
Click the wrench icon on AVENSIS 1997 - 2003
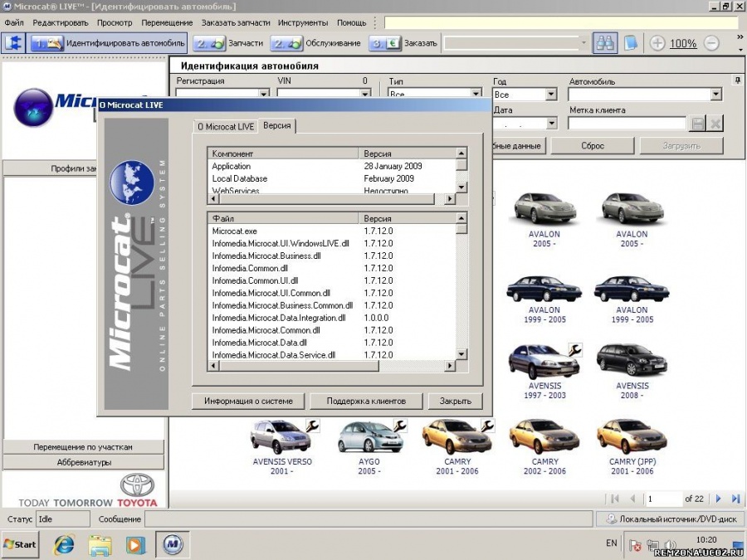tap(575, 350)
